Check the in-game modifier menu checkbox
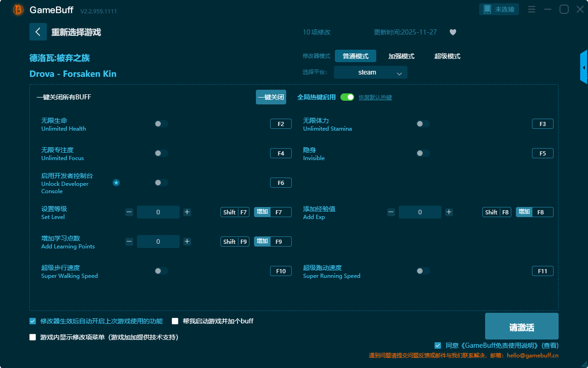Screen dimensions: 588x368 pyautogui.click(x=33, y=337)
